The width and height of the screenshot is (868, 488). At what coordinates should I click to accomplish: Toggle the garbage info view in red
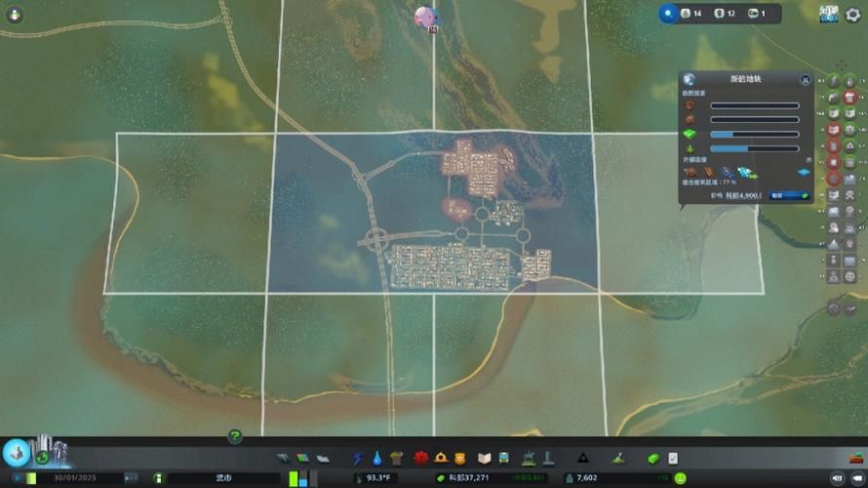coord(849,98)
